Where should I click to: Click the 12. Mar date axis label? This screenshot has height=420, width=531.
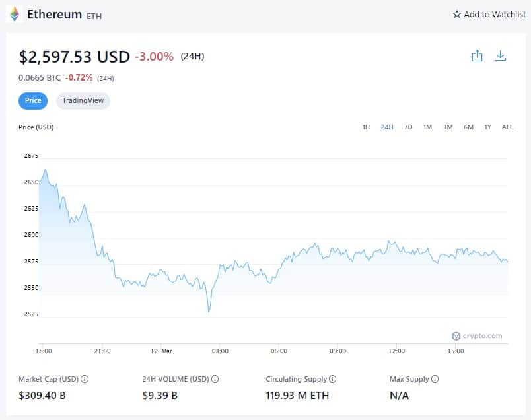[x=161, y=351]
